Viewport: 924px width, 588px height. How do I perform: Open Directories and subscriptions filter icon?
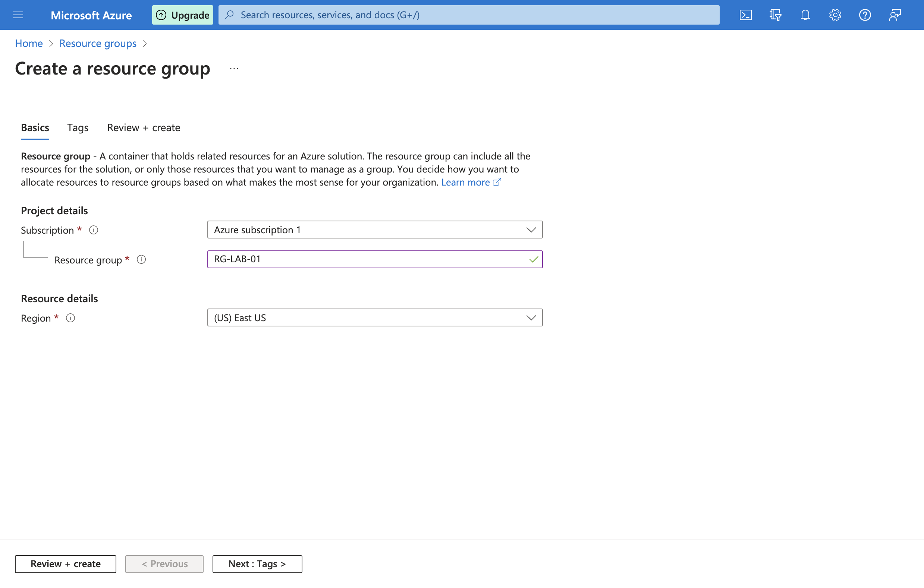[x=775, y=15]
